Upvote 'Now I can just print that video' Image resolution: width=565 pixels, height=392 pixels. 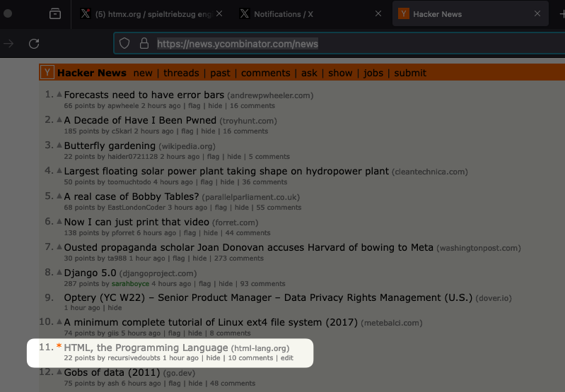click(x=59, y=221)
